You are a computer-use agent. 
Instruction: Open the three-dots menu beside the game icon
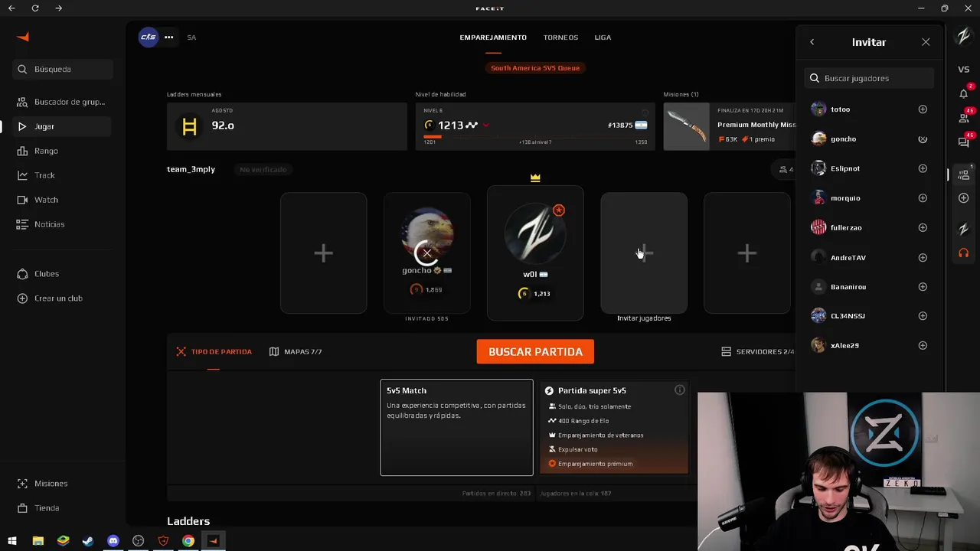click(x=168, y=37)
